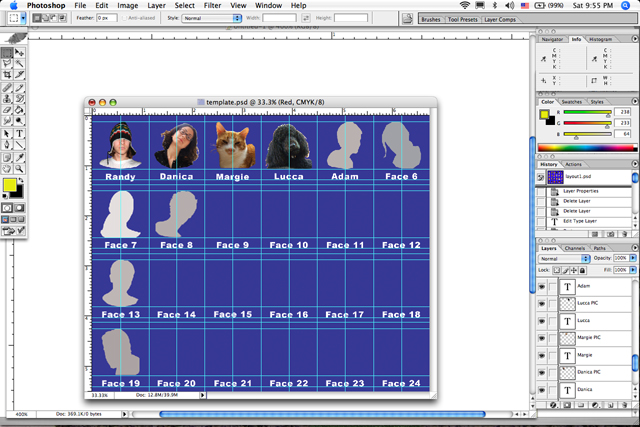Viewport: 640px width, 427px height.
Task: Select the Layer Properties history state
Action: coord(584,191)
